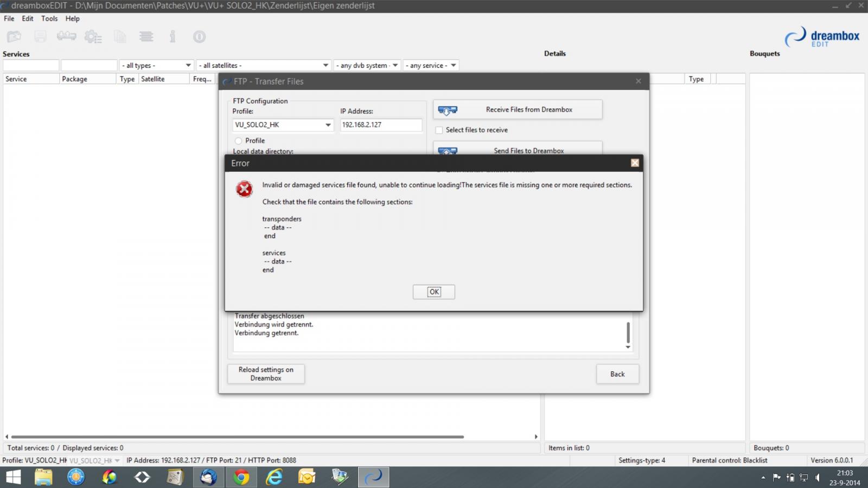Select the Profile radio button
The height and width of the screenshot is (488, 868).
click(x=238, y=140)
